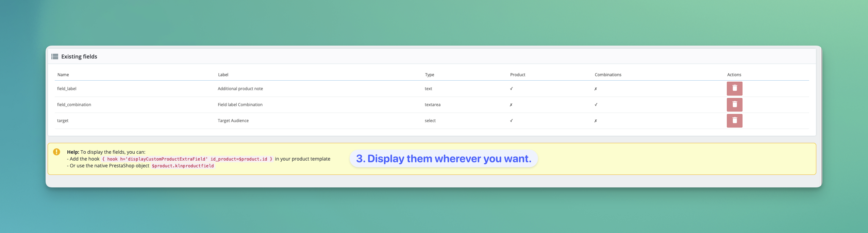The height and width of the screenshot is (233, 868).
Task: Click the 'Target Audience' label cell
Action: (x=233, y=121)
